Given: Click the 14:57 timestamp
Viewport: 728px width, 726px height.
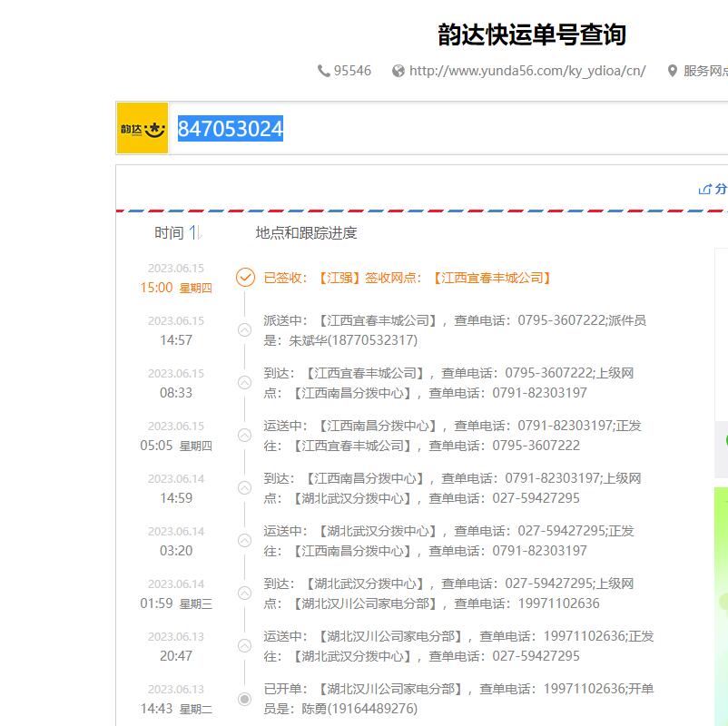Looking at the screenshot, I should tap(176, 340).
